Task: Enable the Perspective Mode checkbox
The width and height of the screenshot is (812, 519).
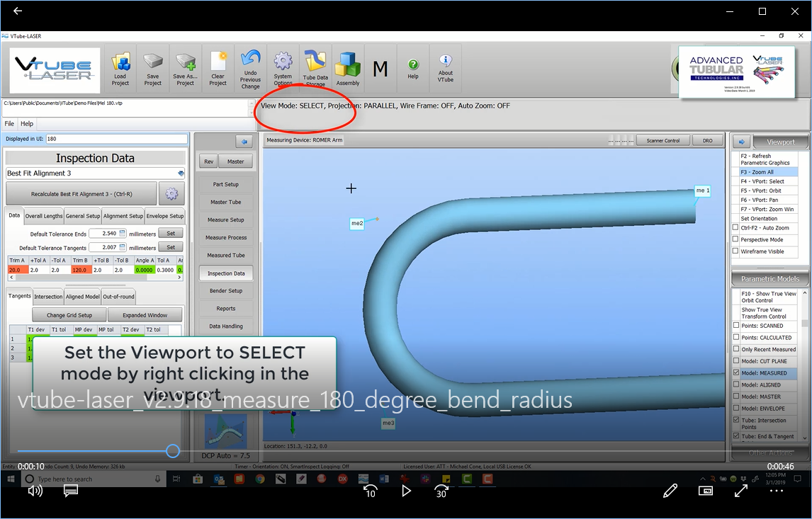Action: click(735, 239)
